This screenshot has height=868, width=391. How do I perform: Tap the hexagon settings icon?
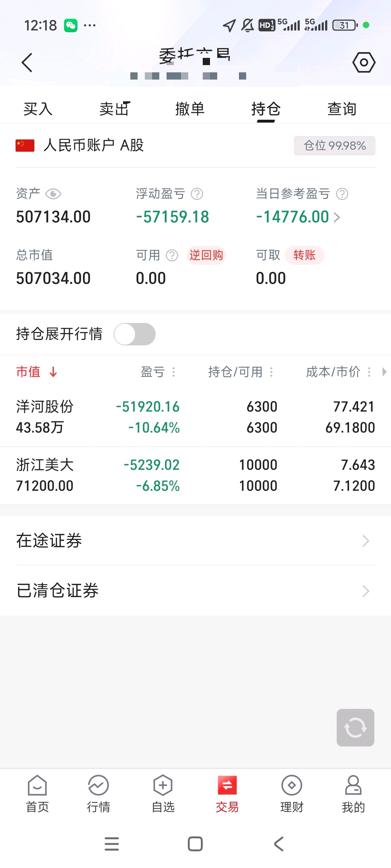364,62
